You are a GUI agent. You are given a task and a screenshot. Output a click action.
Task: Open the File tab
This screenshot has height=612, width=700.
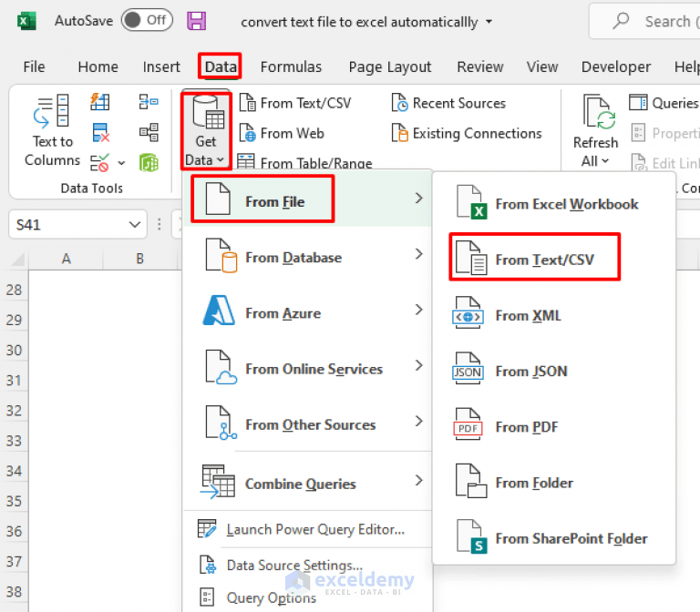click(x=34, y=66)
